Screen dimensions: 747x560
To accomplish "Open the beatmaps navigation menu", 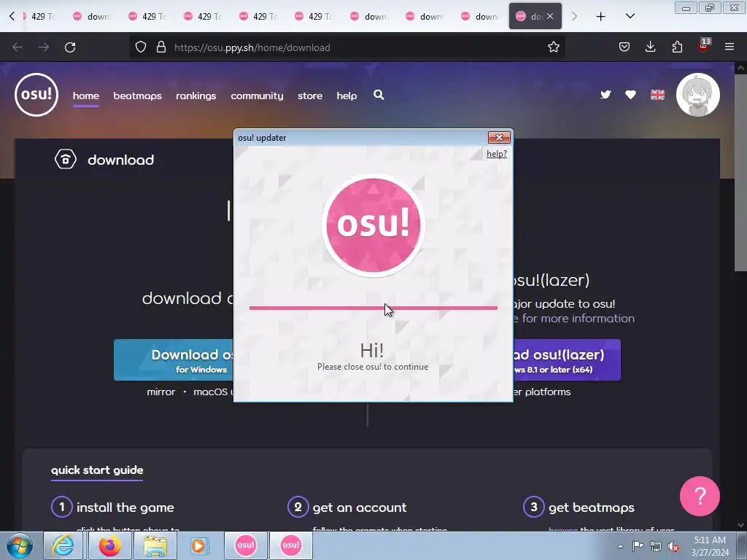I will tap(137, 96).
